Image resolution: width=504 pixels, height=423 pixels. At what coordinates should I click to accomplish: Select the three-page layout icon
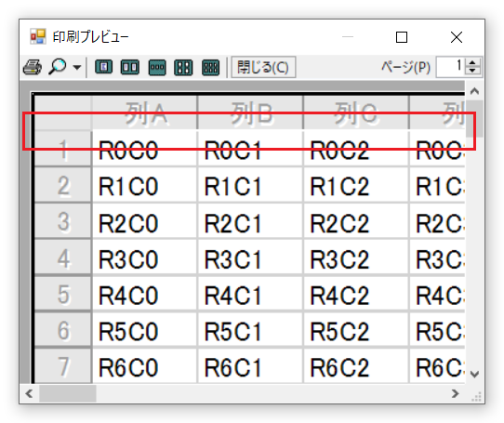tap(157, 68)
